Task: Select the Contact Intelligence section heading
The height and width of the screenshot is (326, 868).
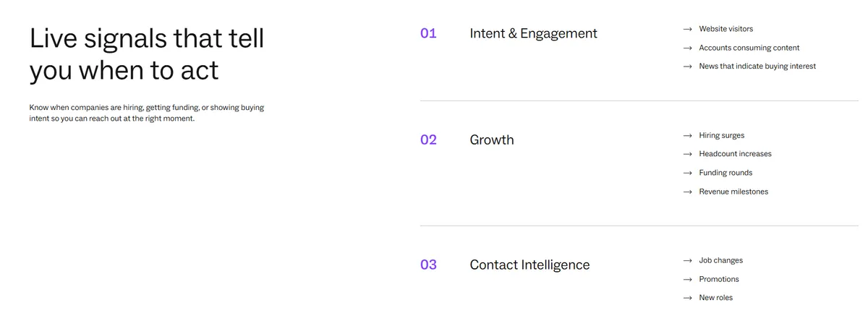Action: pyautogui.click(x=529, y=265)
